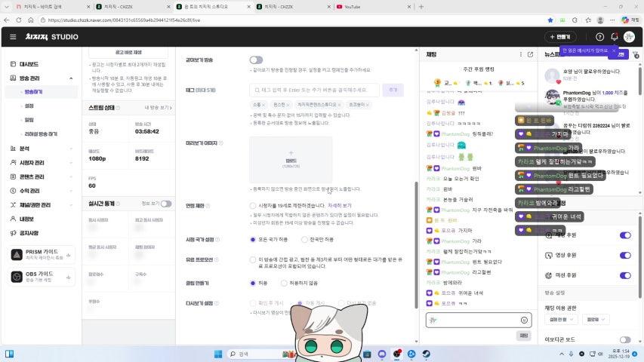Select 한국만 허용 radio button
The image size is (644, 362).
[304, 239]
